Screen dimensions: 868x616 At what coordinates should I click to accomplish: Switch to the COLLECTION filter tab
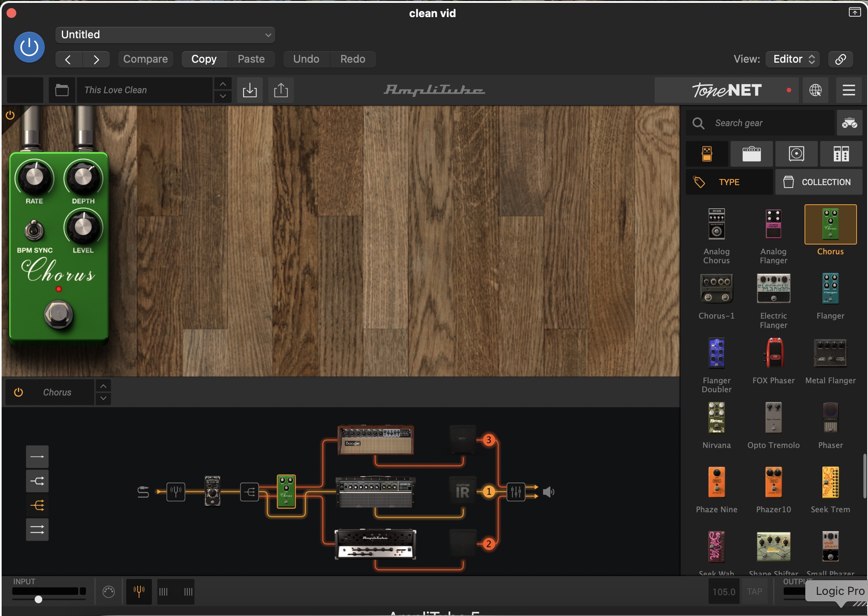pos(819,182)
